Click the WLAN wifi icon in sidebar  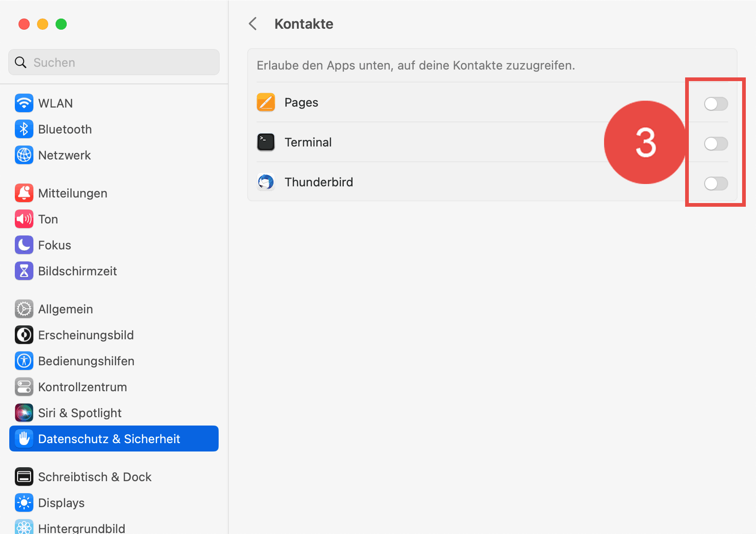point(24,103)
